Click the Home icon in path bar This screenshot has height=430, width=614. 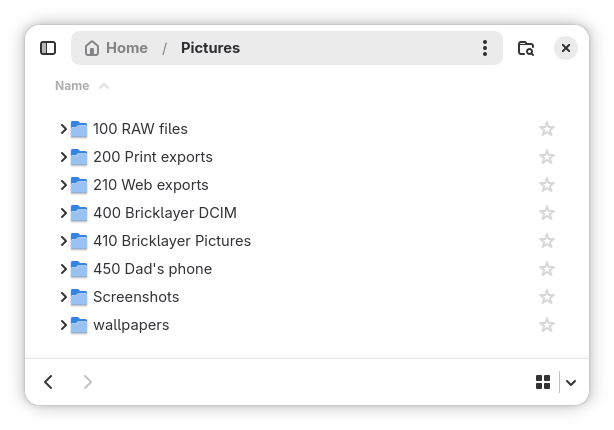click(93, 48)
